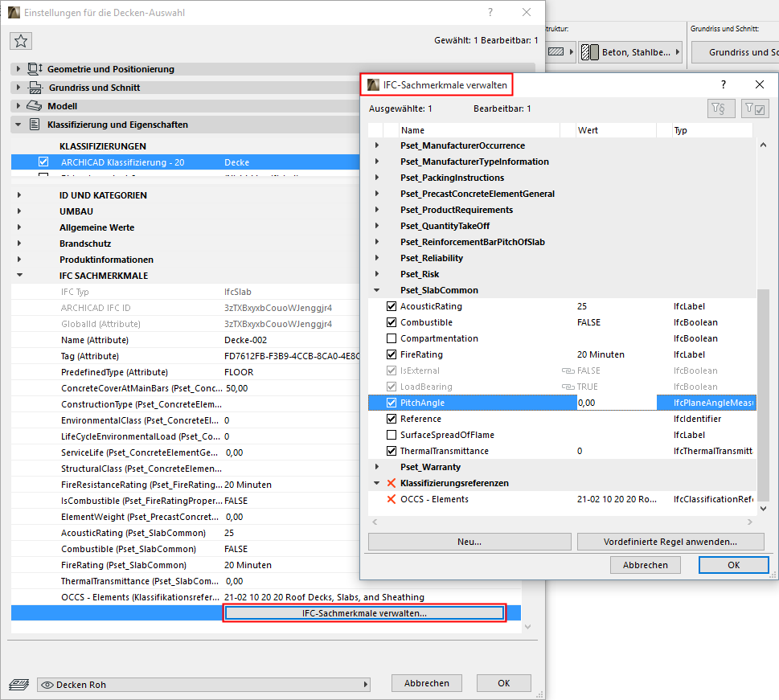Open the Decken Roh layer dropdown
779x700 pixels.
(365, 683)
